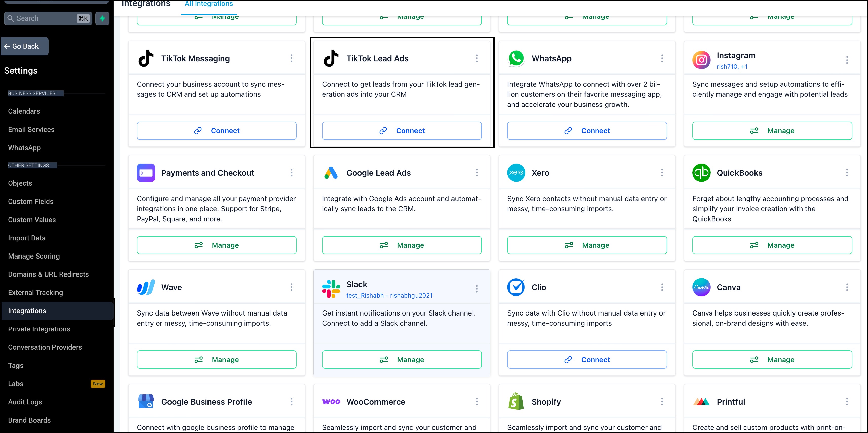Screen dimensions: 868x433
Task: Click the Slack workspace link test_Rishabh
Action: pyautogui.click(x=389, y=295)
